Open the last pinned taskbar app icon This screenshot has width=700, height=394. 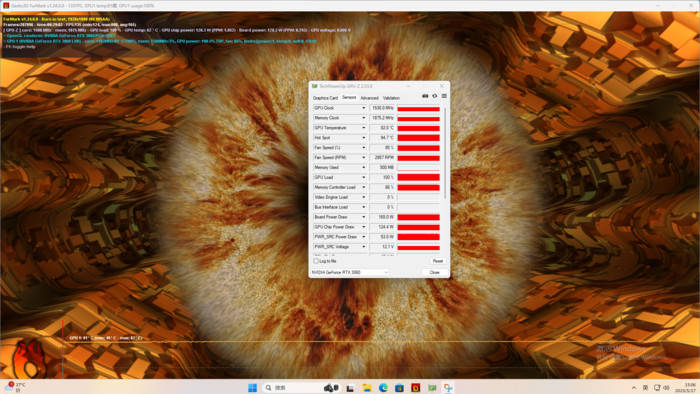[x=448, y=387]
